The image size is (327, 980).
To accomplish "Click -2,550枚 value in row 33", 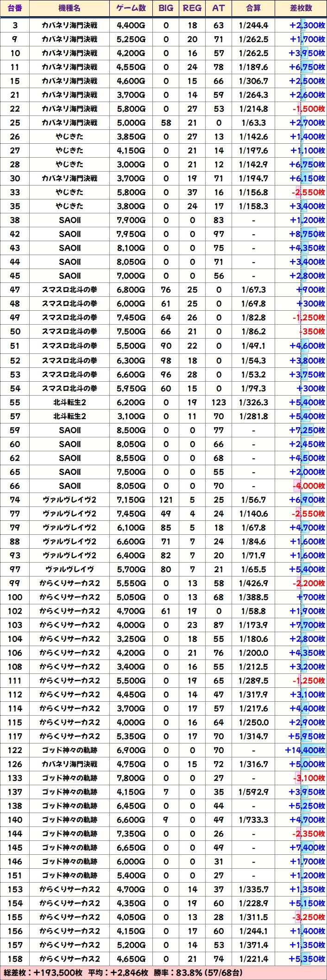I will coord(309,192).
